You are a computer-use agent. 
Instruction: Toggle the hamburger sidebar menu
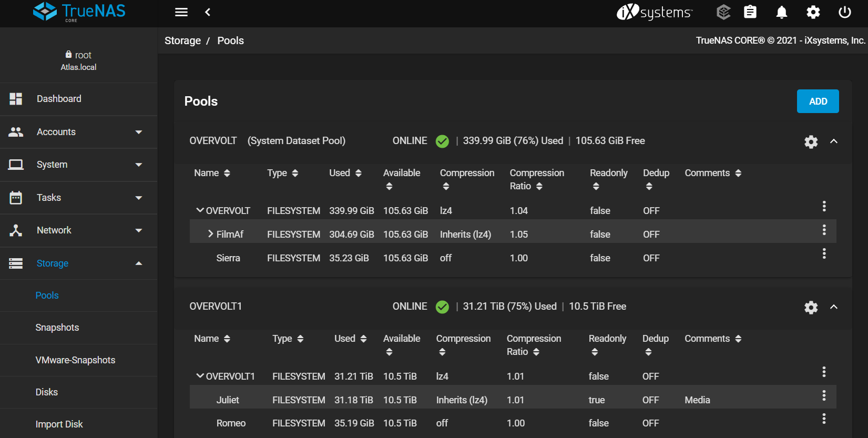[181, 12]
